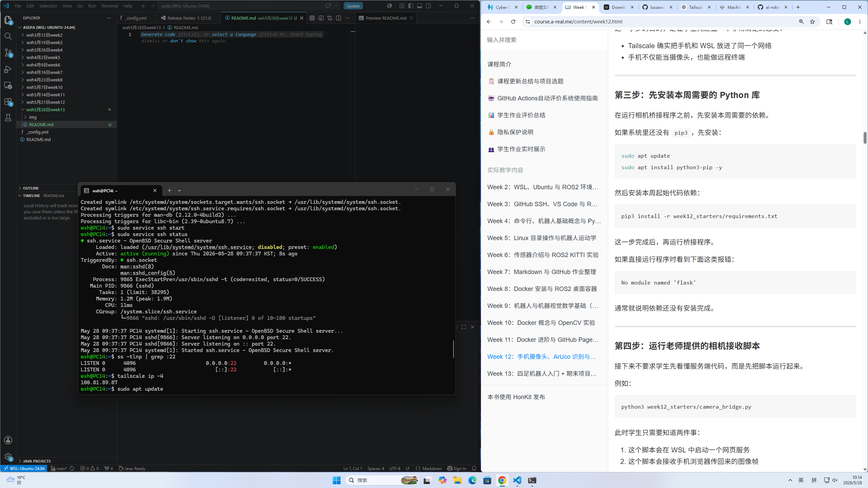
Task: Click the terminal window scrollbar thumb
Action: pos(453,349)
